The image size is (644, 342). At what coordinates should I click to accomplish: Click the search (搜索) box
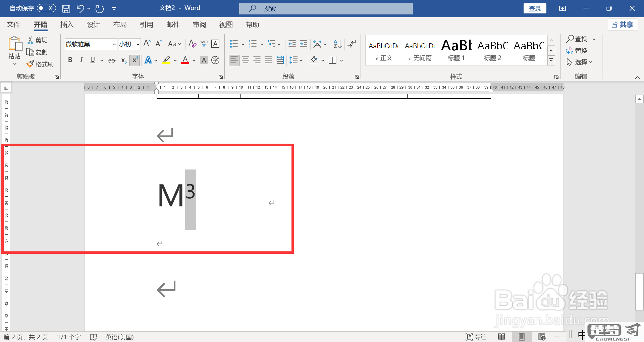pyautogui.click(x=326, y=8)
